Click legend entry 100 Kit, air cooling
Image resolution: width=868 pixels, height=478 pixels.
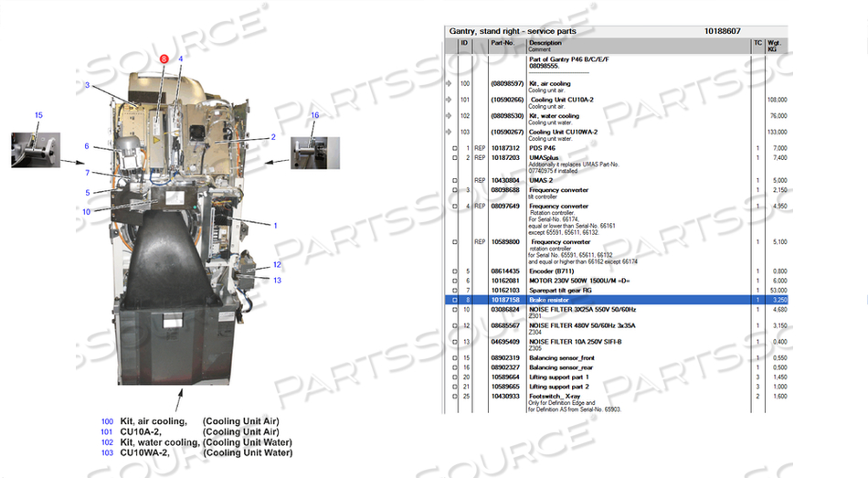pos(190,421)
